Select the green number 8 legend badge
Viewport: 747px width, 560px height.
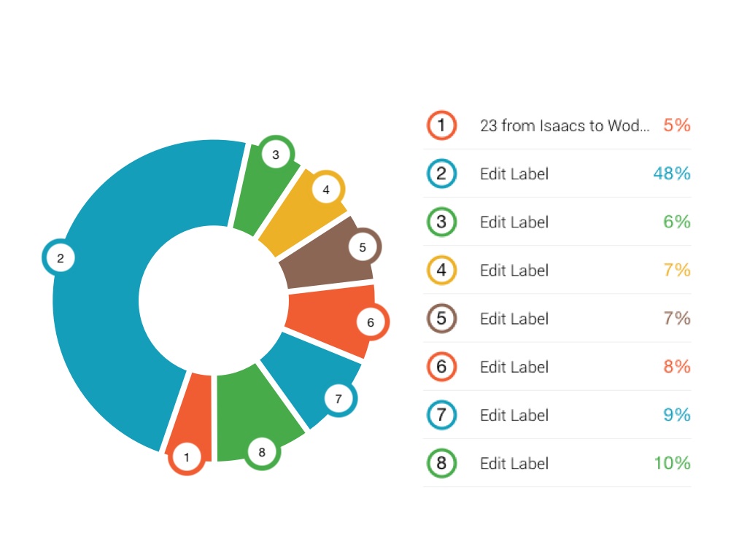[x=441, y=463]
